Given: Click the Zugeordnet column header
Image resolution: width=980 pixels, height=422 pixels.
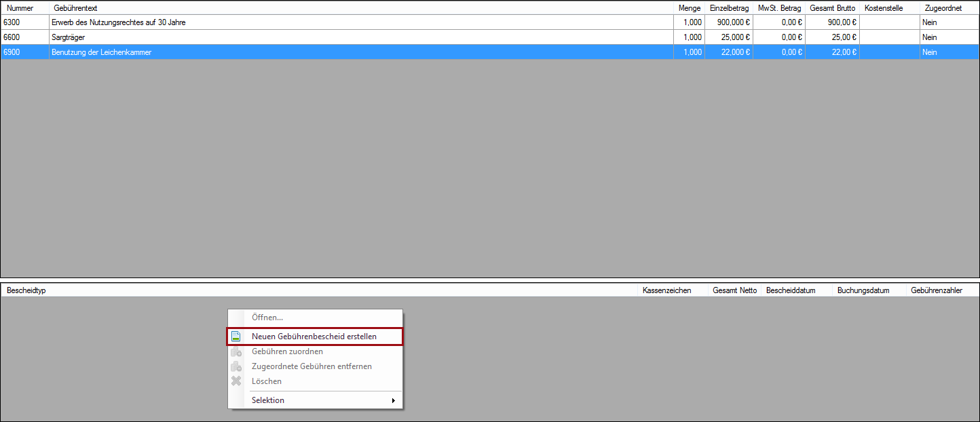Looking at the screenshot, I should pos(943,8).
